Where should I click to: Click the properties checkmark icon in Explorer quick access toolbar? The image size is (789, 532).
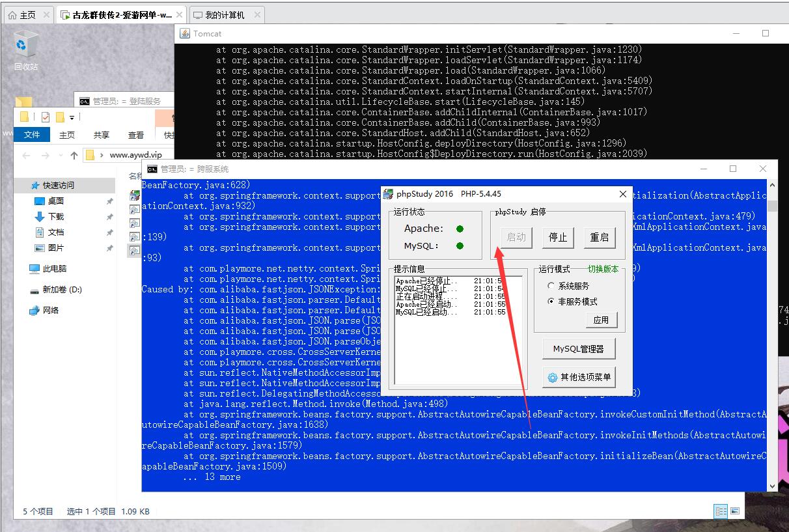click(46, 117)
